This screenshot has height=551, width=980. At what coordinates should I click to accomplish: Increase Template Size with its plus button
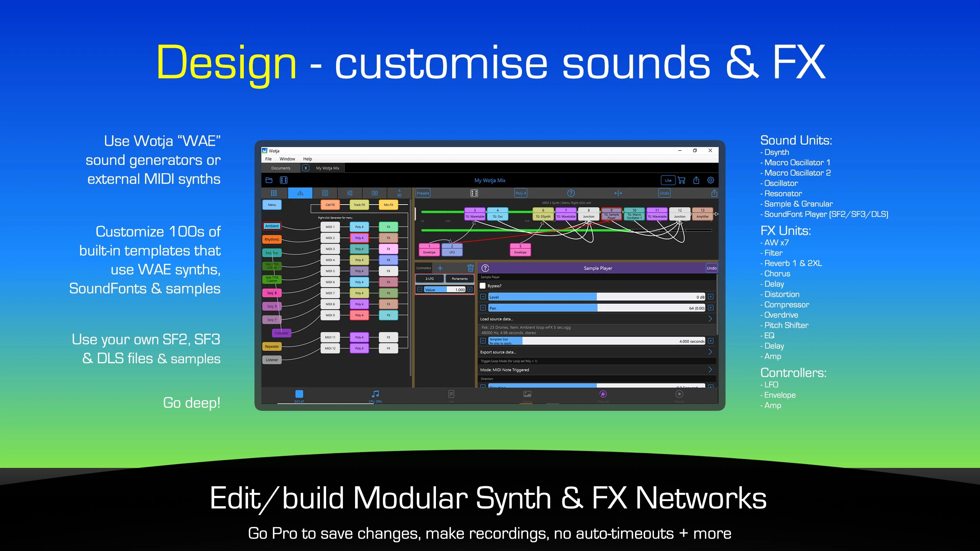(x=711, y=341)
